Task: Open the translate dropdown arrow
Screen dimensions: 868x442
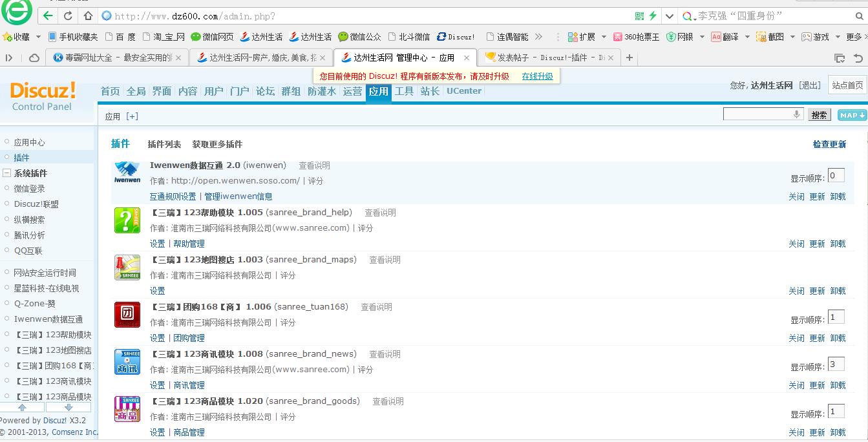Action: point(747,37)
